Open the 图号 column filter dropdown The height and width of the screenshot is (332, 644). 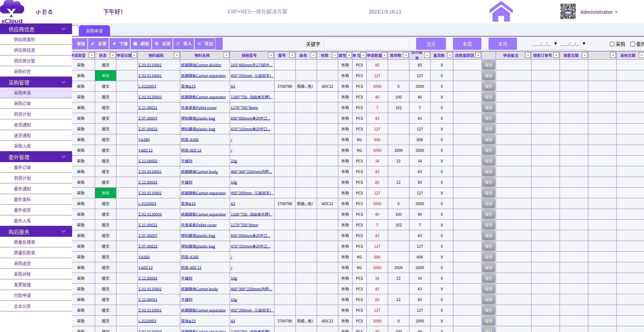292,55
